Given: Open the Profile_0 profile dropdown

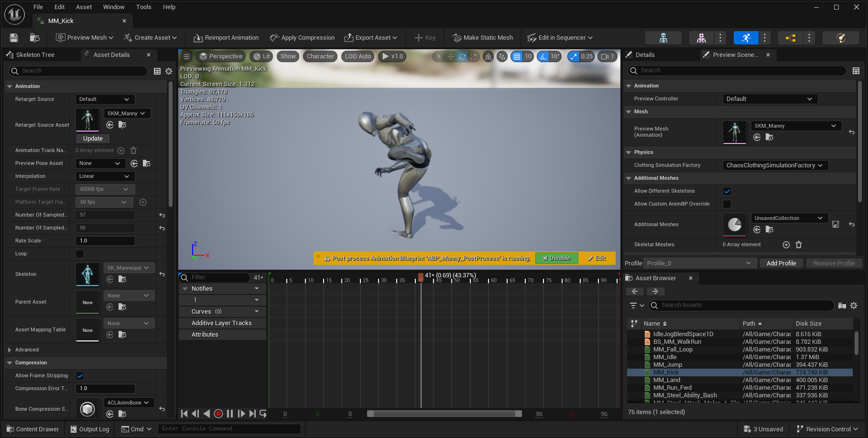Looking at the screenshot, I should [x=700, y=263].
